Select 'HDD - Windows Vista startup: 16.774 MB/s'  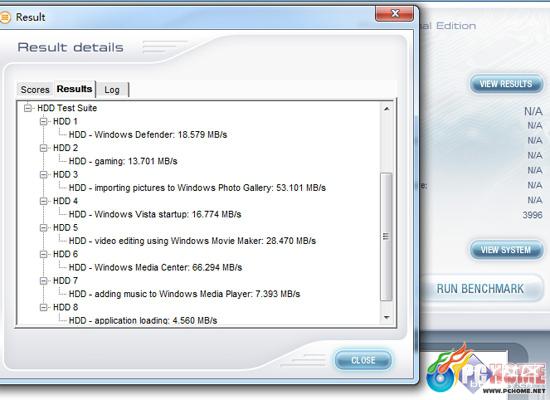click(x=155, y=214)
